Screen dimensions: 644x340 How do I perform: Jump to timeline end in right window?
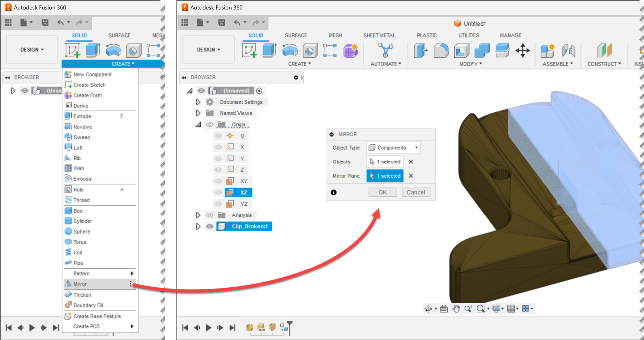pyautogui.click(x=232, y=328)
